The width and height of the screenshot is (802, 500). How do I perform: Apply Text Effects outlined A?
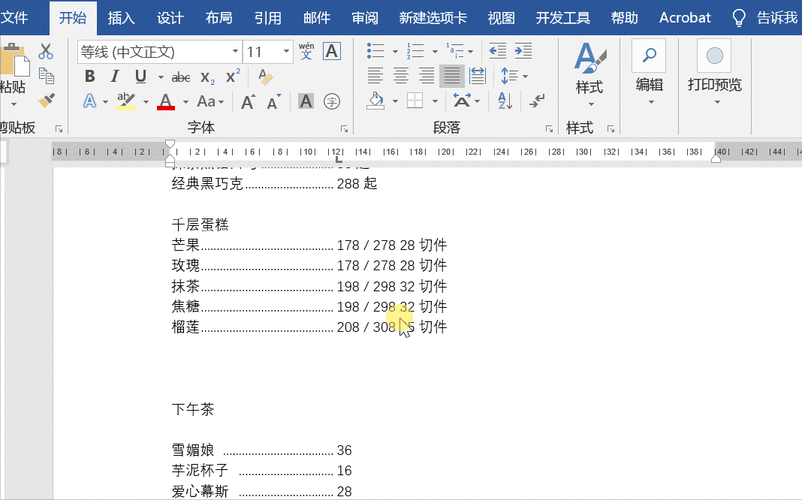coord(90,101)
